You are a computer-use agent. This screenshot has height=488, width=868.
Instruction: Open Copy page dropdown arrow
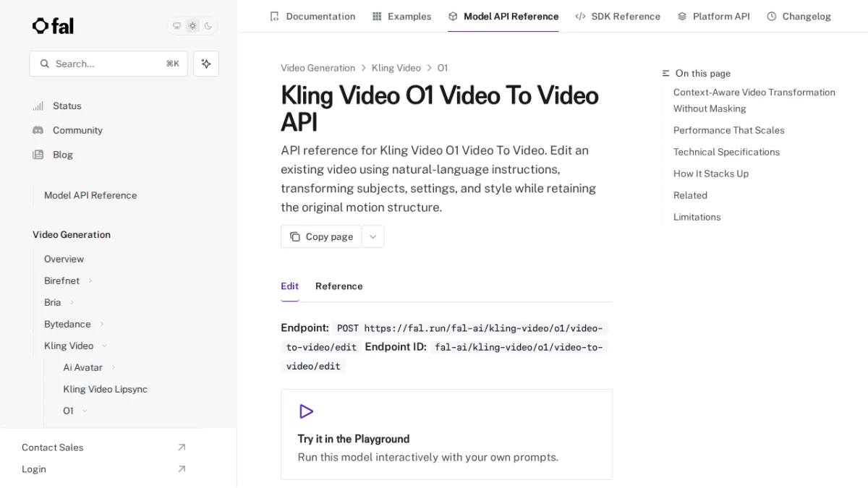[373, 236]
